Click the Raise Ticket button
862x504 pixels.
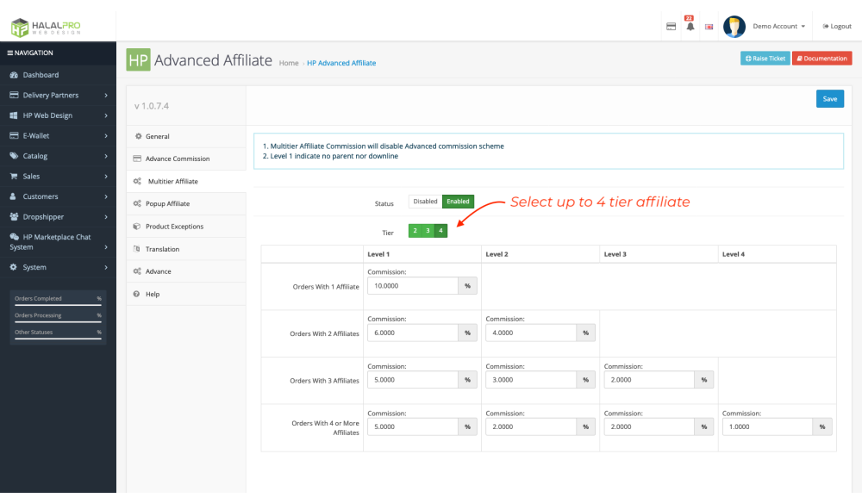click(x=765, y=59)
